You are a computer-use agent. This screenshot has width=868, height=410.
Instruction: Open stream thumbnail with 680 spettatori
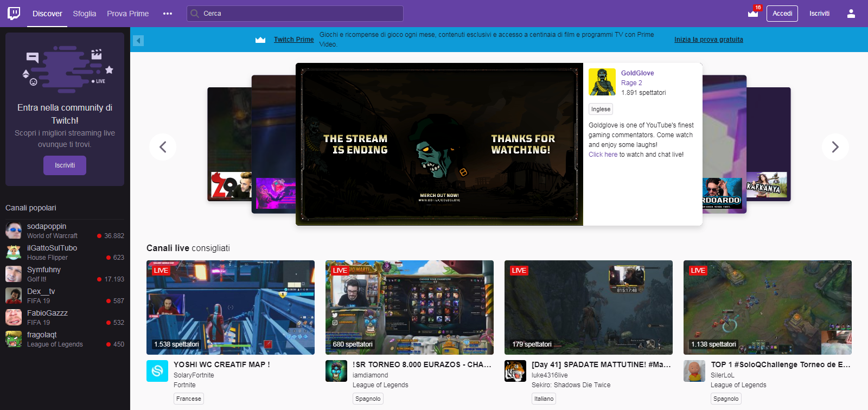[410, 307]
